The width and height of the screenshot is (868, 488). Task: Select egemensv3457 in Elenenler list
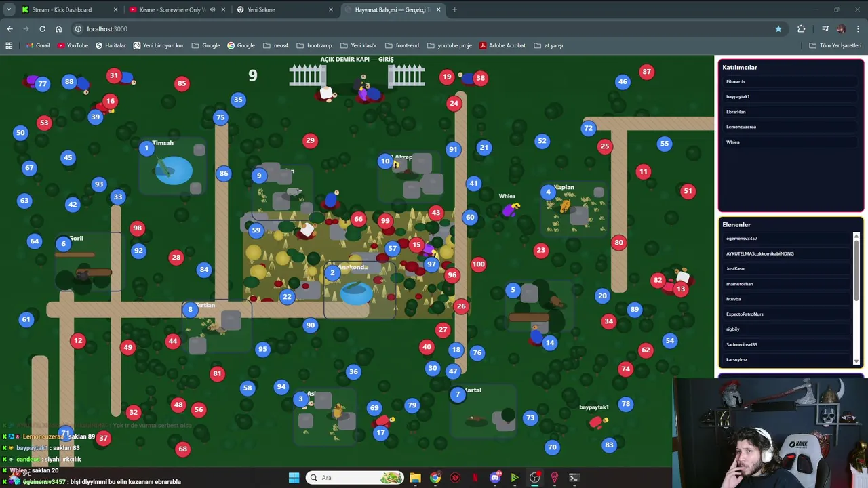[x=787, y=239]
